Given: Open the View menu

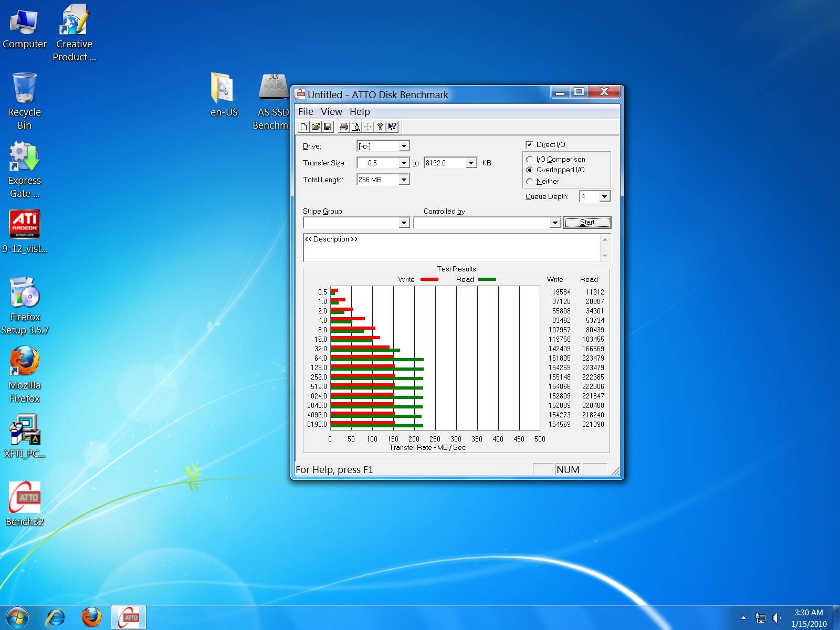Looking at the screenshot, I should pyautogui.click(x=331, y=111).
